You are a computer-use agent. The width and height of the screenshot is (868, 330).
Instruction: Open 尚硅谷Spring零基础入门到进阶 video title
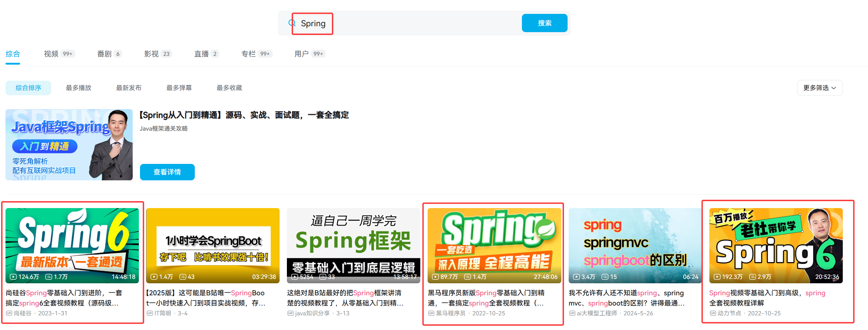coord(64,298)
